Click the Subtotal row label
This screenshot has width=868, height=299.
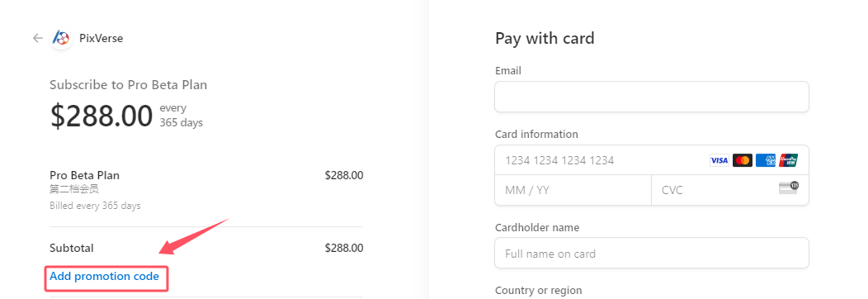[x=72, y=248]
